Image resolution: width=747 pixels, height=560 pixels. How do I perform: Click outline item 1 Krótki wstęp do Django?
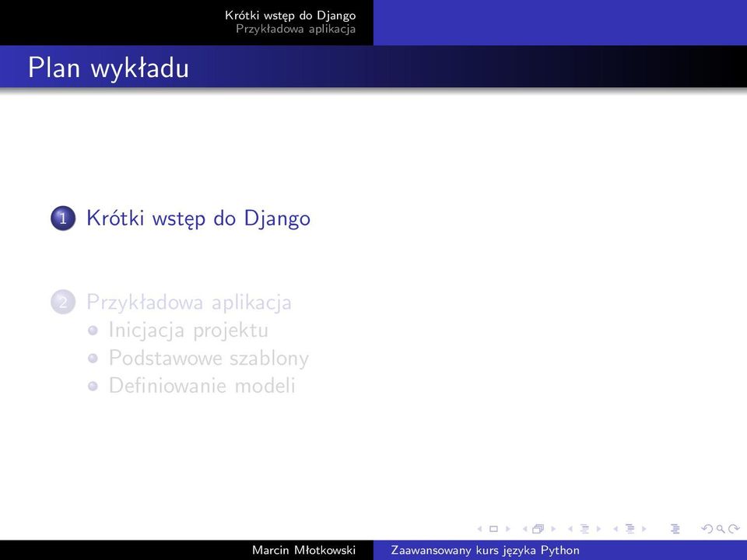pos(198,219)
